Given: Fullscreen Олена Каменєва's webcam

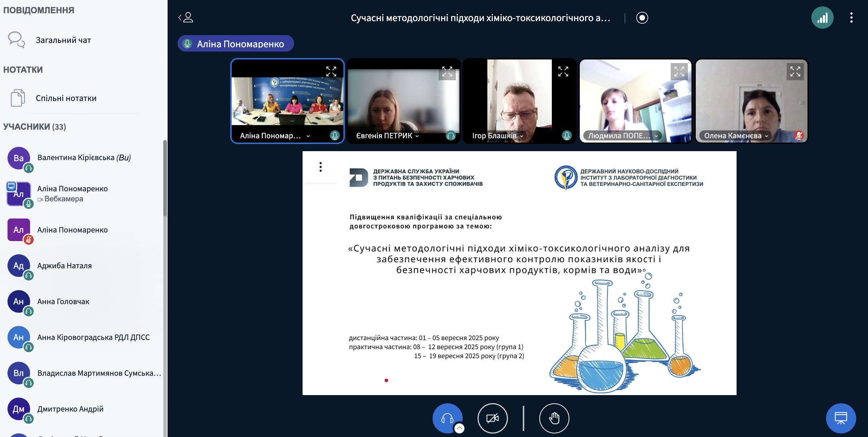Looking at the screenshot, I should [x=795, y=72].
